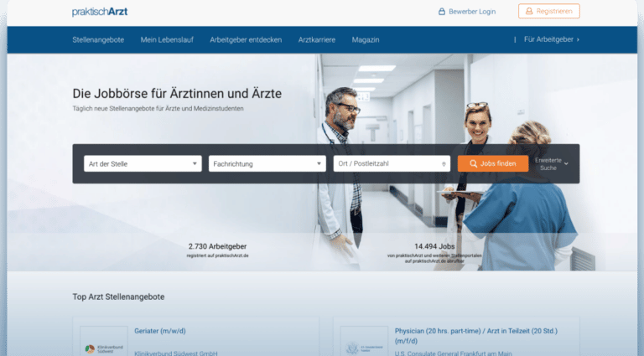Screen dimensions: 644x356
Task: Open the Physician part-time job listing
Action: click(x=476, y=336)
